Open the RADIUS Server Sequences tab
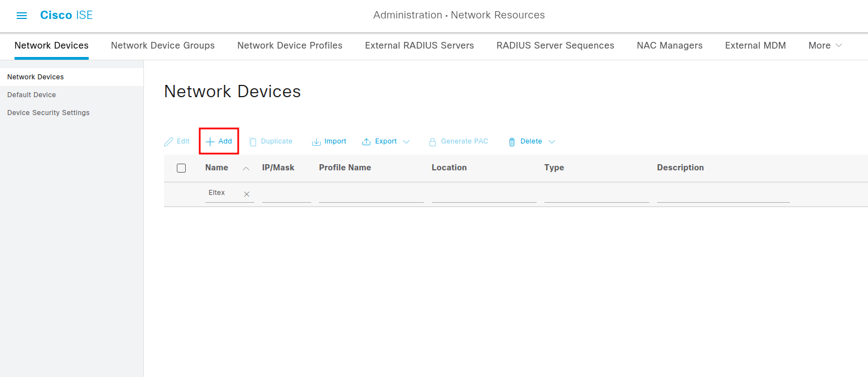 [555, 46]
